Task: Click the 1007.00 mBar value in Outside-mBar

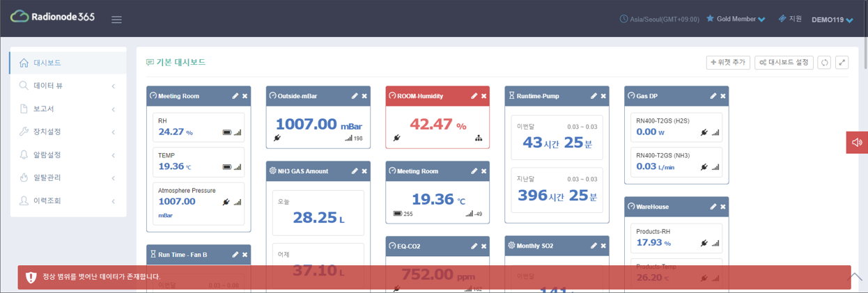Action: (319, 125)
